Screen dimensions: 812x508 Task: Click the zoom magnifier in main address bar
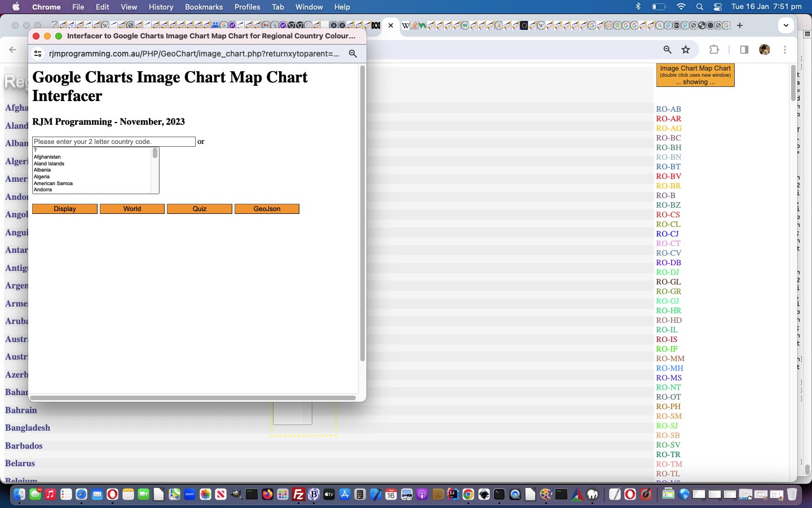click(x=667, y=50)
